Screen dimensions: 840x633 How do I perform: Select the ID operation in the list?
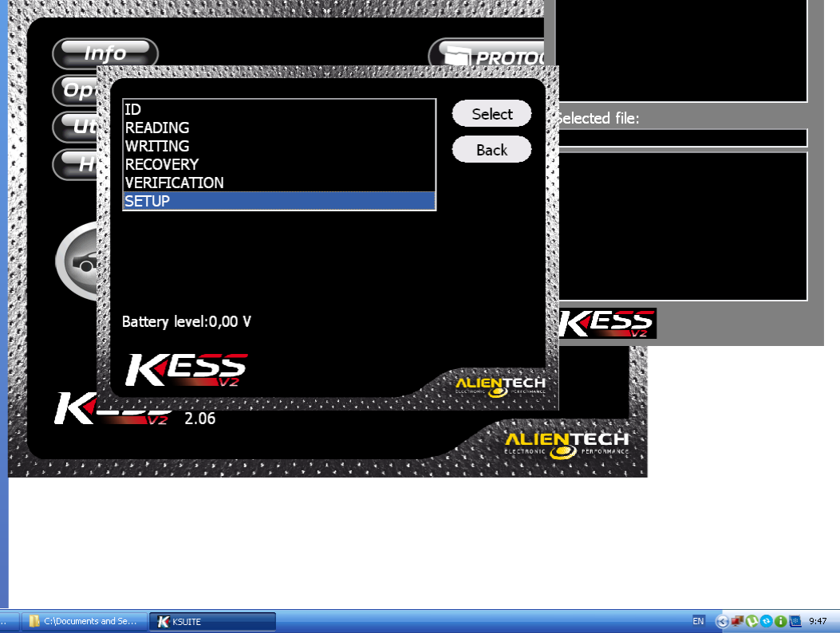(x=279, y=109)
